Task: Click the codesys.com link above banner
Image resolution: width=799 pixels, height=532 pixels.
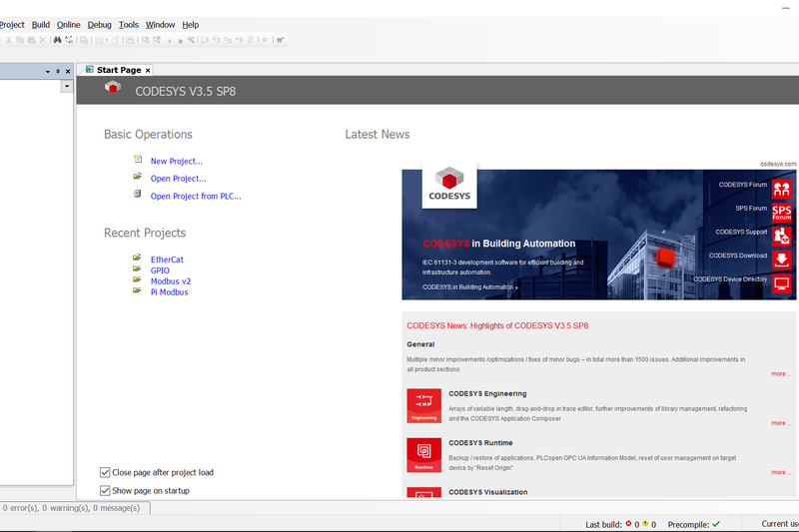Action: (x=778, y=164)
